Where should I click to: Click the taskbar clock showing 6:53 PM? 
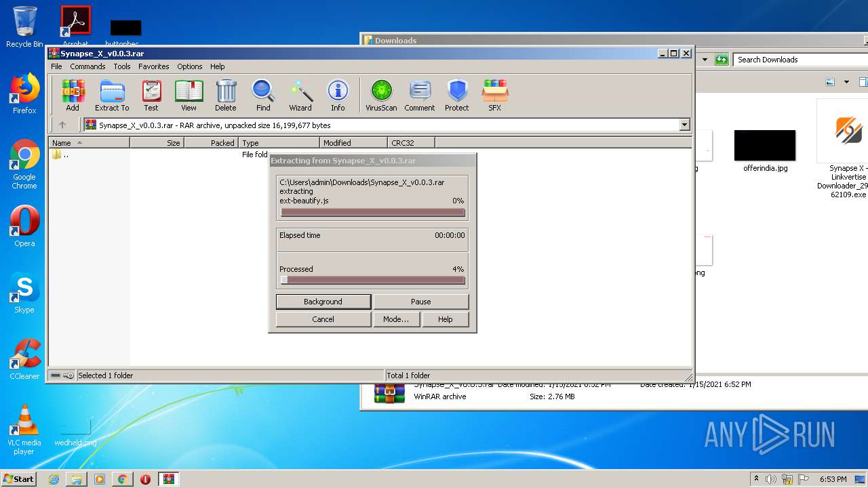pos(833,479)
